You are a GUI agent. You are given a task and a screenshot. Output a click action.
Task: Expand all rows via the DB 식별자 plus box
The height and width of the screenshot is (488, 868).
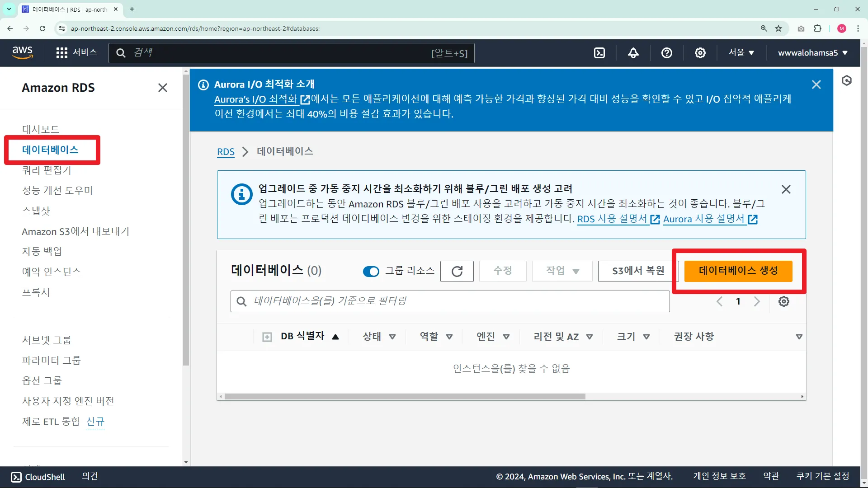coord(267,337)
